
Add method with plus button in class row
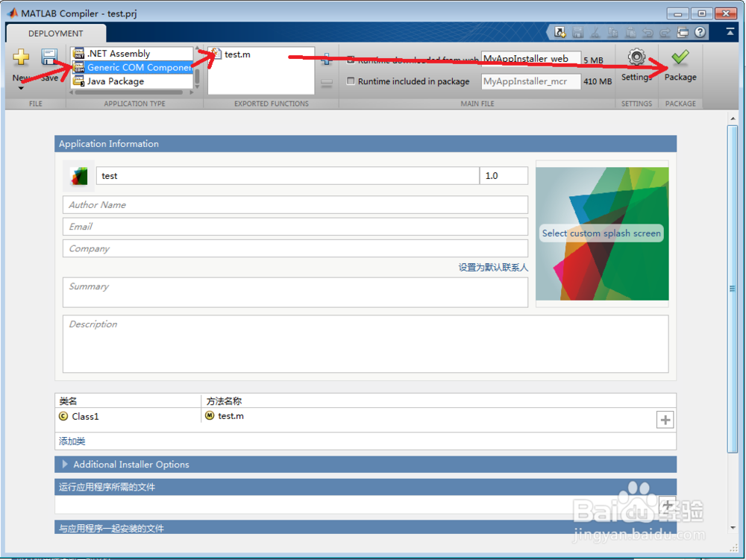(x=665, y=420)
